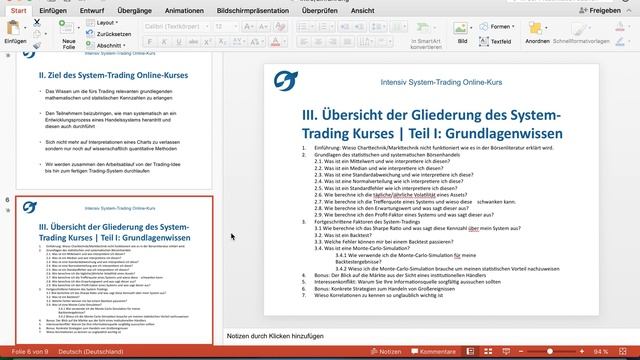Open Kommentare from the status bar

pos(433,351)
